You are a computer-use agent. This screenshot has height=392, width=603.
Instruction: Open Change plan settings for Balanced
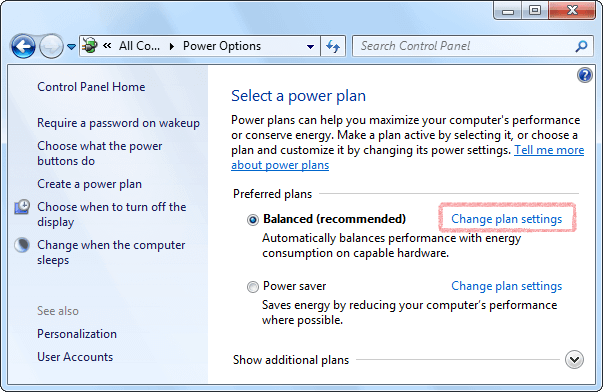pyautogui.click(x=506, y=219)
